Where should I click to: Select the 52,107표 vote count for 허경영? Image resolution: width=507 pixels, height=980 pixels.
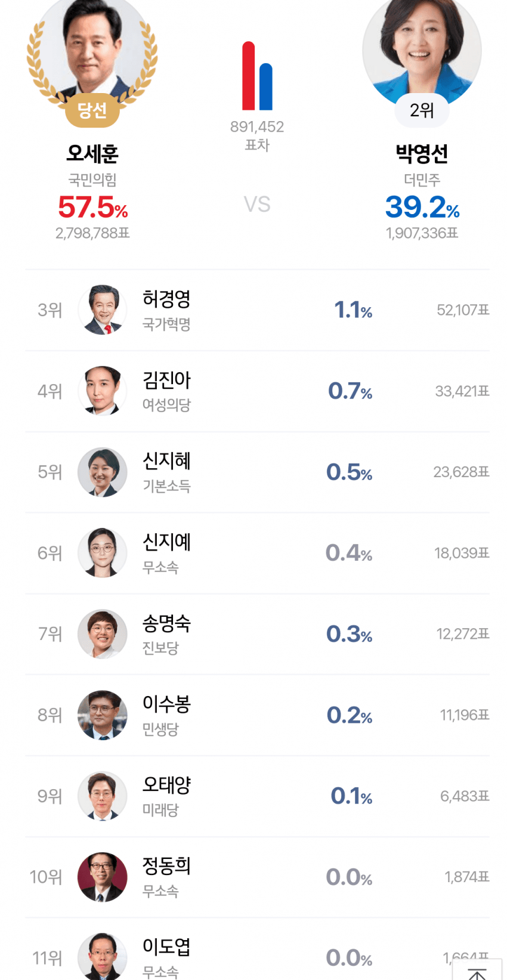463,310
